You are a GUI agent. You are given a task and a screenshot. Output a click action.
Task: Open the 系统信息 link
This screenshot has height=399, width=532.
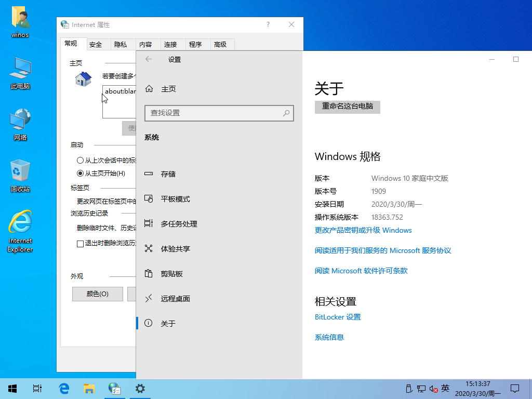(329, 337)
